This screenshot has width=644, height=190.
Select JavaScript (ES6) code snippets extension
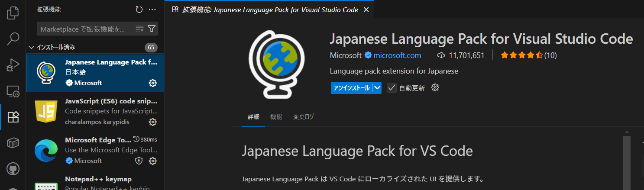[95, 112]
